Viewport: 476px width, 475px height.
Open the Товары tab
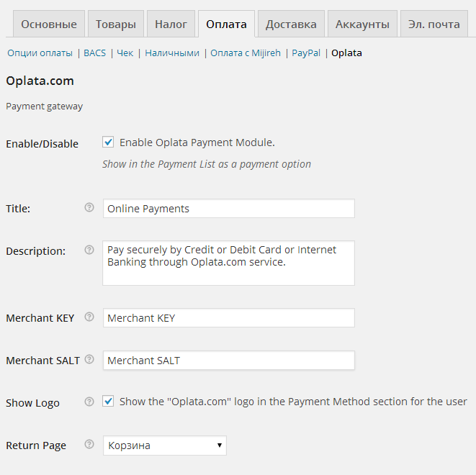click(x=116, y=24)
